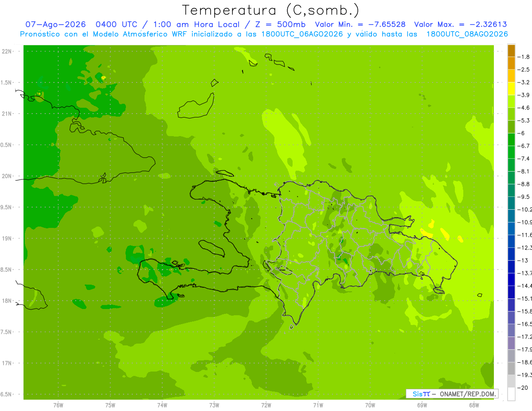Image resolution: width=532 pixels, height=411 pixels.
Task: Click the "76W" longitude axis label
Action: [58, 405]
